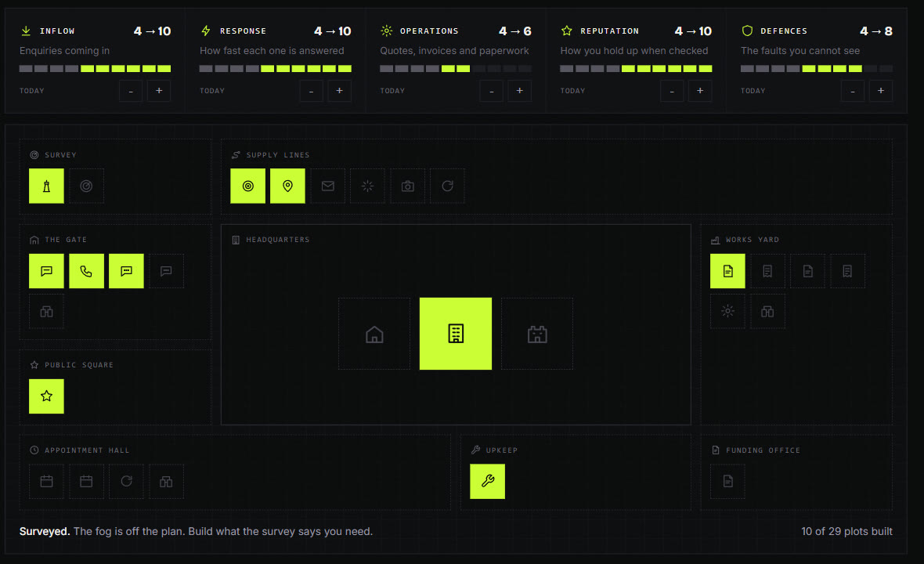
Task: Select the built watchtower plot in Survey
Action: 46,186
